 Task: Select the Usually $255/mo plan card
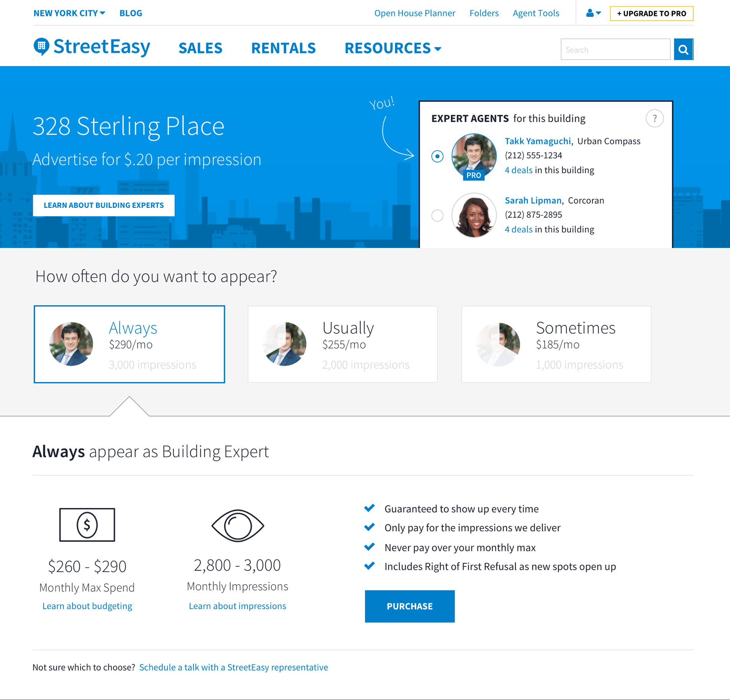tap(342, 344)
